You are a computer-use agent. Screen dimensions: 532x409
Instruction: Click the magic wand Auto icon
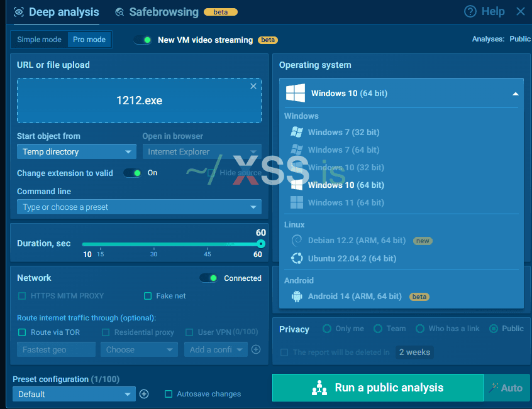494,388
